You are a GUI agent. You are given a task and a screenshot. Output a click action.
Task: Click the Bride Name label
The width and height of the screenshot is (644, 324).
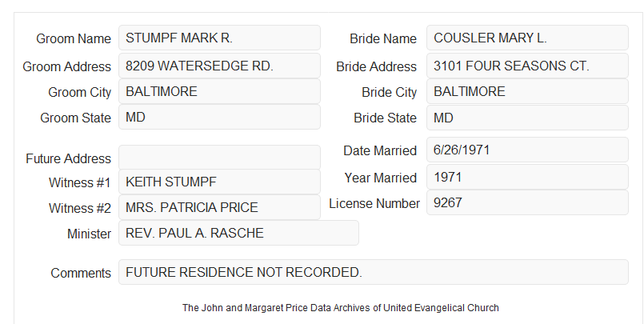[383, 38]
